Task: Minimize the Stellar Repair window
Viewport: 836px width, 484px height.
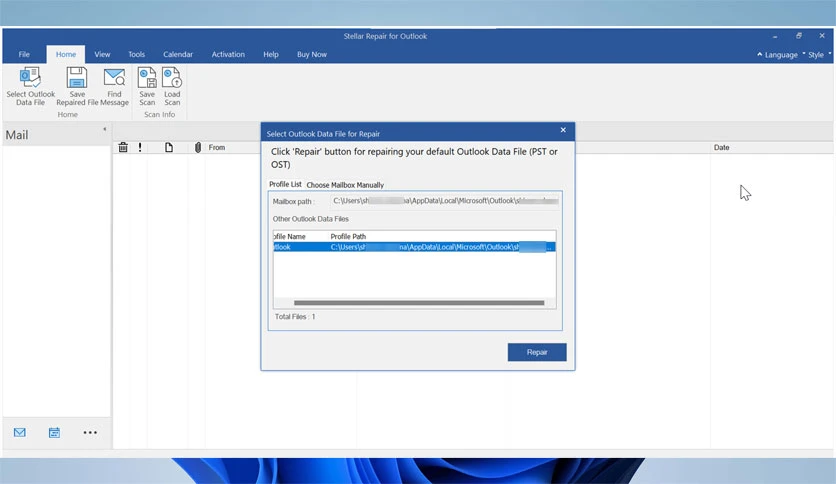Action: point(775,36)
